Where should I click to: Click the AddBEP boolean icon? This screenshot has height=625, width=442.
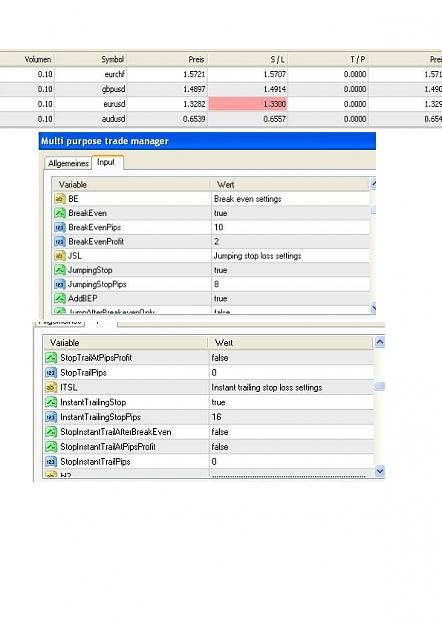[x=60, y=298]
